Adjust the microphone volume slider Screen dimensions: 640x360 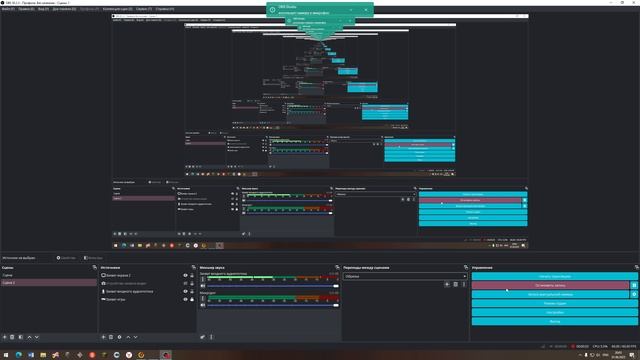tap(273, 305)
